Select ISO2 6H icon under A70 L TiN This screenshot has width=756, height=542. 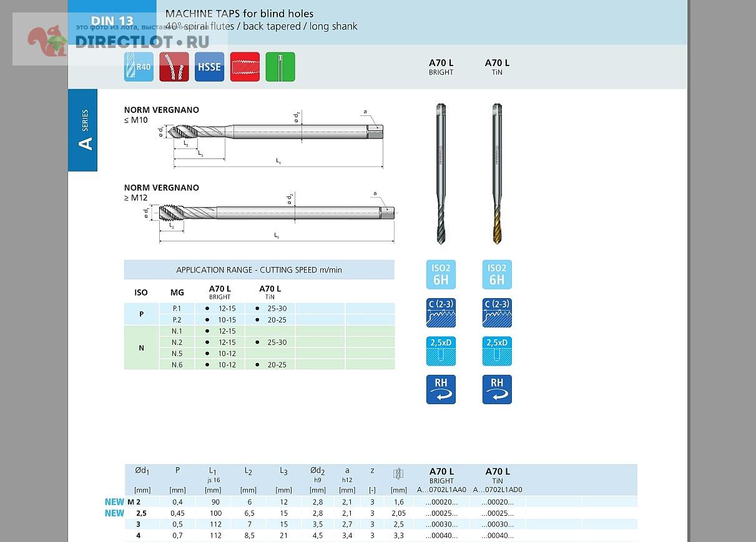[x=497, y=274]
